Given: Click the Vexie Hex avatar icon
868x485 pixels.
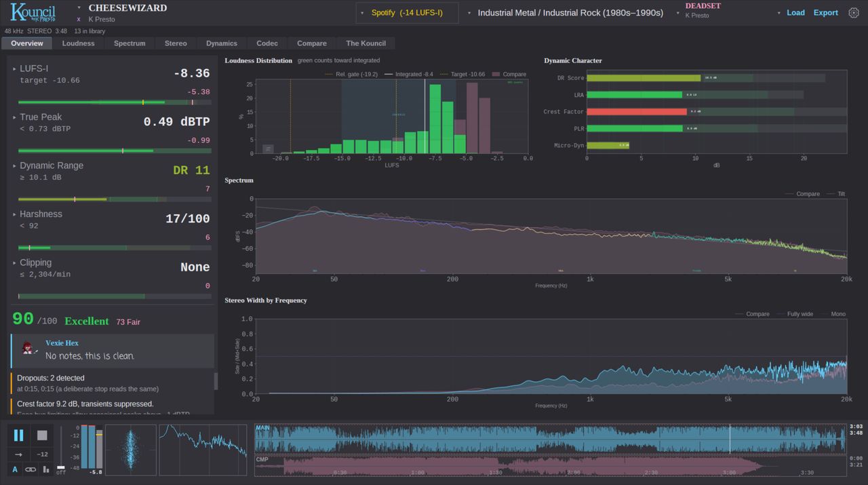Looking at the screenshot, I should (x=29, y=347).
